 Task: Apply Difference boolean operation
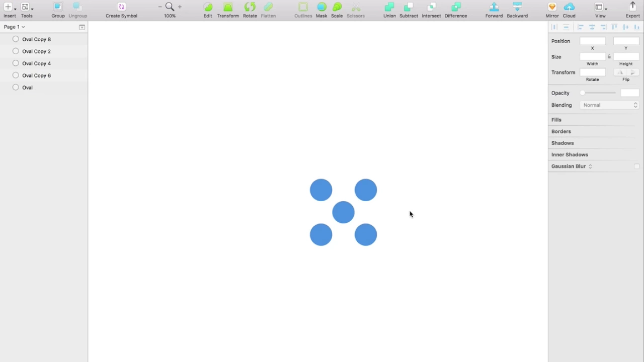click(456, 10)
